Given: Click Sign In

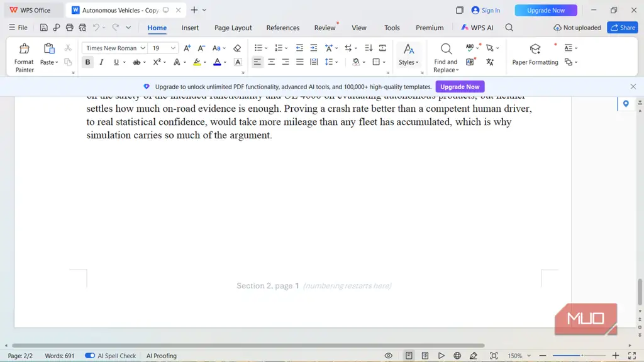Looking at the screenshot, I should tap(486, 10).
